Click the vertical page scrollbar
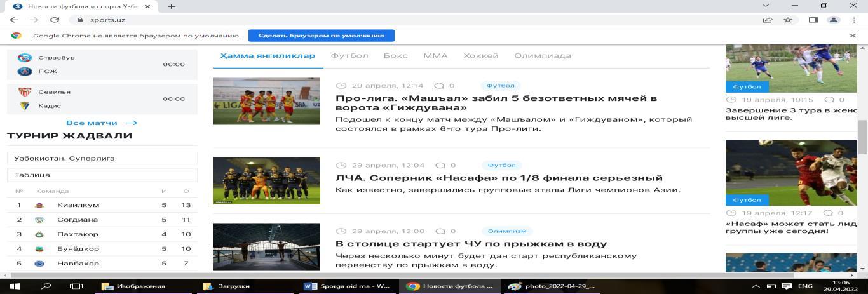Screen dimensions: 868x294 [x=862, y=137]
